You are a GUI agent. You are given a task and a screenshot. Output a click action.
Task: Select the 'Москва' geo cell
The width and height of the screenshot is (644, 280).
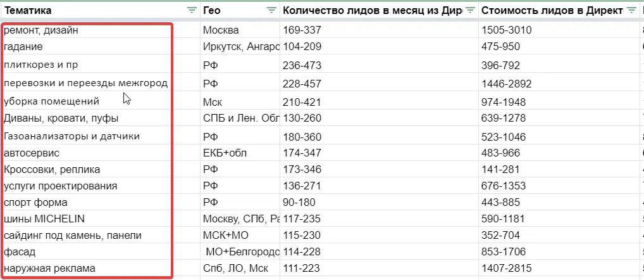221,30
